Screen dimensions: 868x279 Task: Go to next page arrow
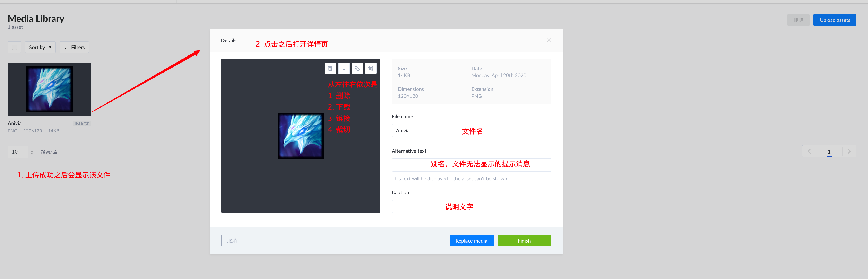pos(849,151)
